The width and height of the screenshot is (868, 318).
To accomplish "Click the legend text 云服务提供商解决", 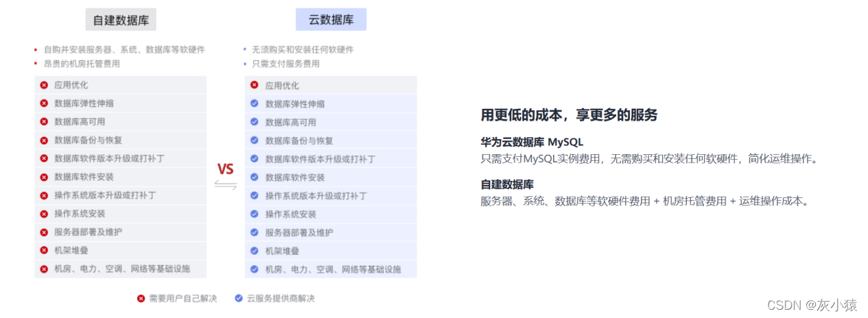I will pyautogui.click(x=281, y=298).
